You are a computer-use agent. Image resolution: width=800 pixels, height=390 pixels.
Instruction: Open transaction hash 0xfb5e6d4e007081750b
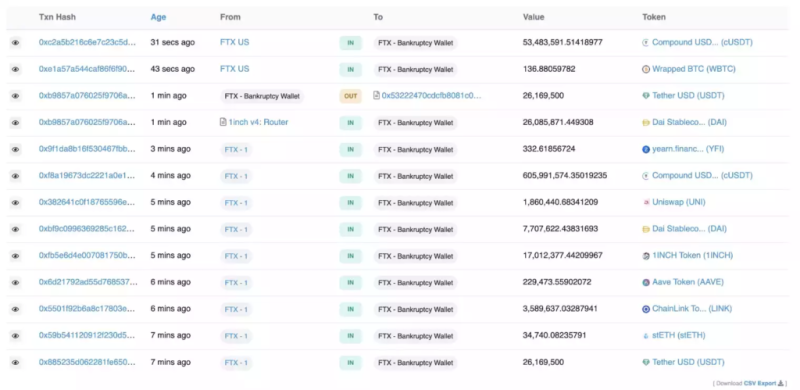click(x=87, y=255)
